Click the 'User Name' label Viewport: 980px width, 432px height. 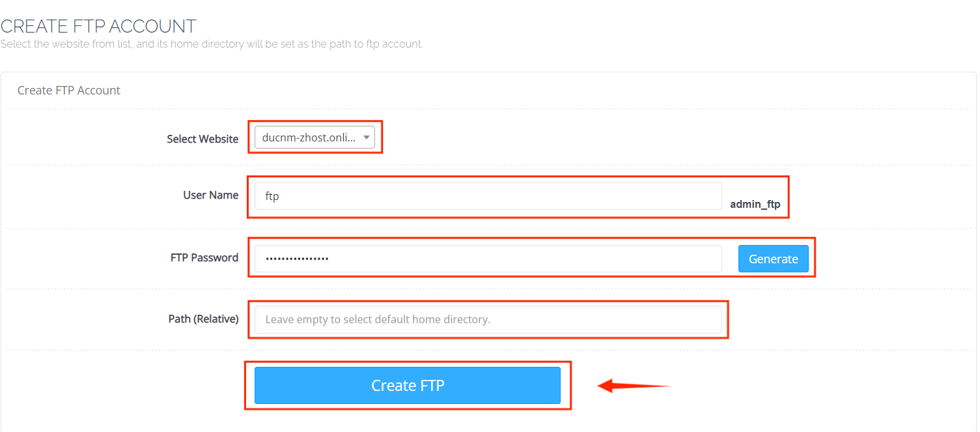[x=210, y=195]
